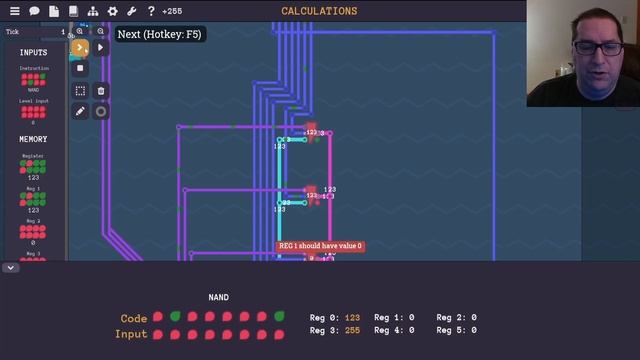Open the hamburger main menu

15,11
